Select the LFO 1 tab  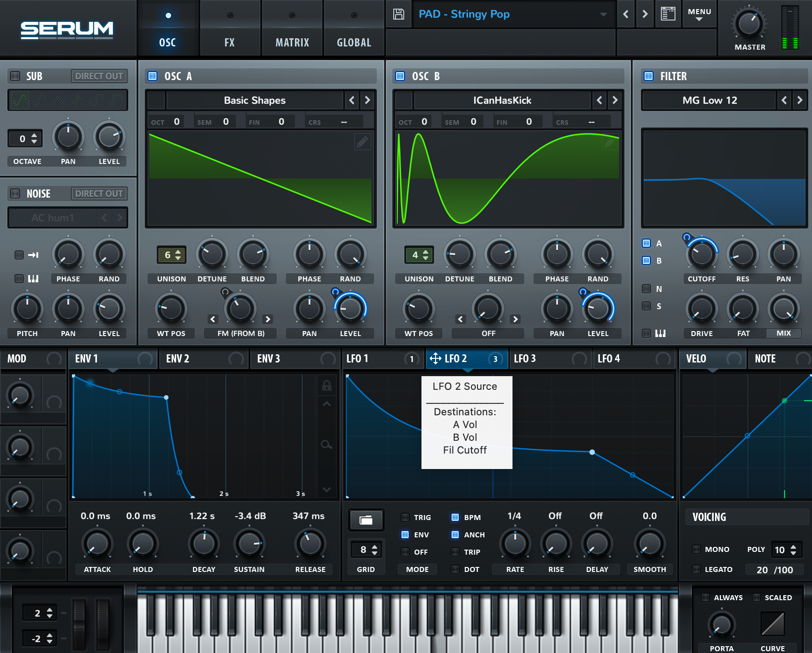(383, 359)
